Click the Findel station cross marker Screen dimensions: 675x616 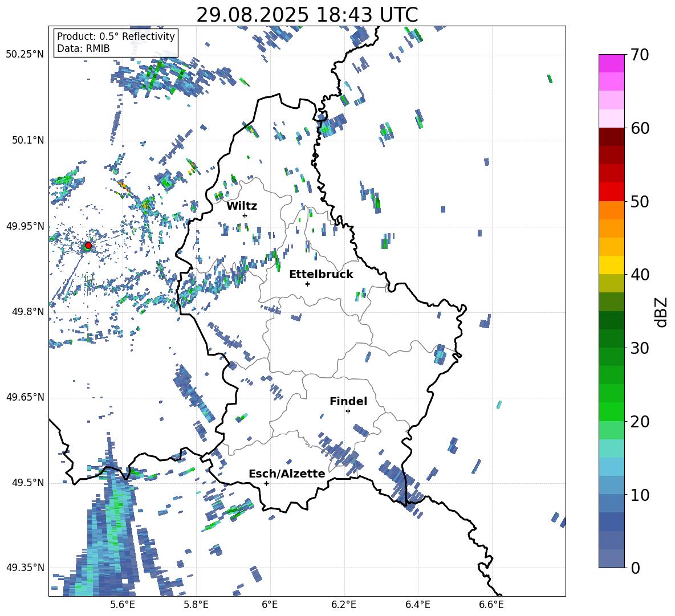(x=348, y=411)
